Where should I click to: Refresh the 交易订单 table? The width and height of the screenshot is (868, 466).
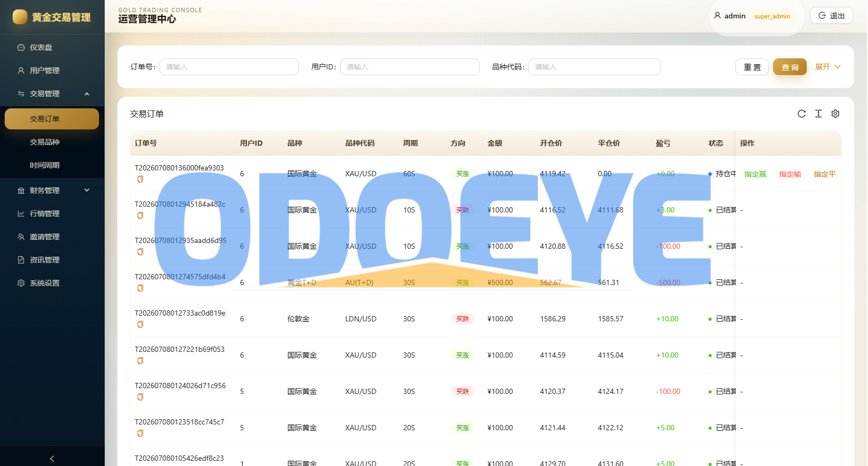click(x=802, y=114)
